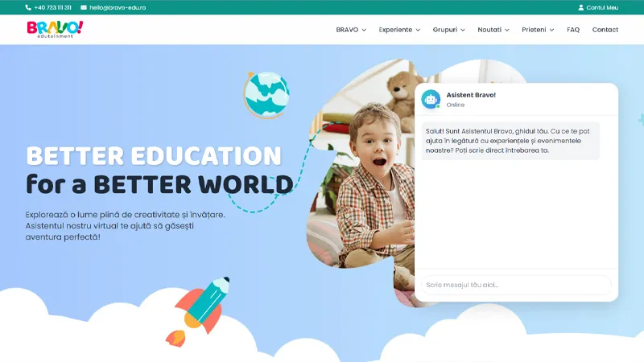Click the Bravo edutainment logo

pos(55,30)
